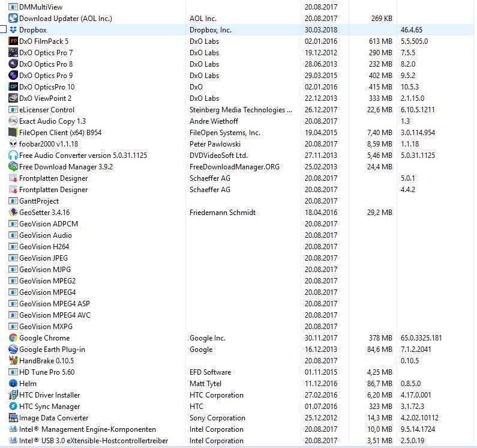
Task: Click publisher Friedemann Schmidt
Action: 223,212
